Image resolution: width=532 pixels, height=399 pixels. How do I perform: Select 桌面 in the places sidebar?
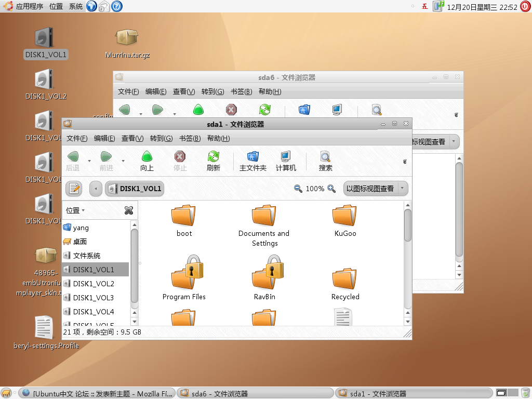point(96,242)
